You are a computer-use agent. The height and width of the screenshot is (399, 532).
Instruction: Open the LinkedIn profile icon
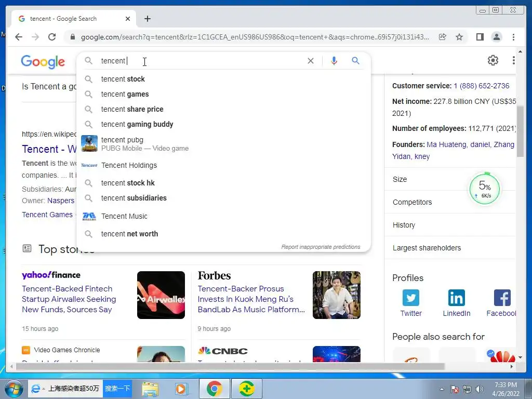pos(456,298)
